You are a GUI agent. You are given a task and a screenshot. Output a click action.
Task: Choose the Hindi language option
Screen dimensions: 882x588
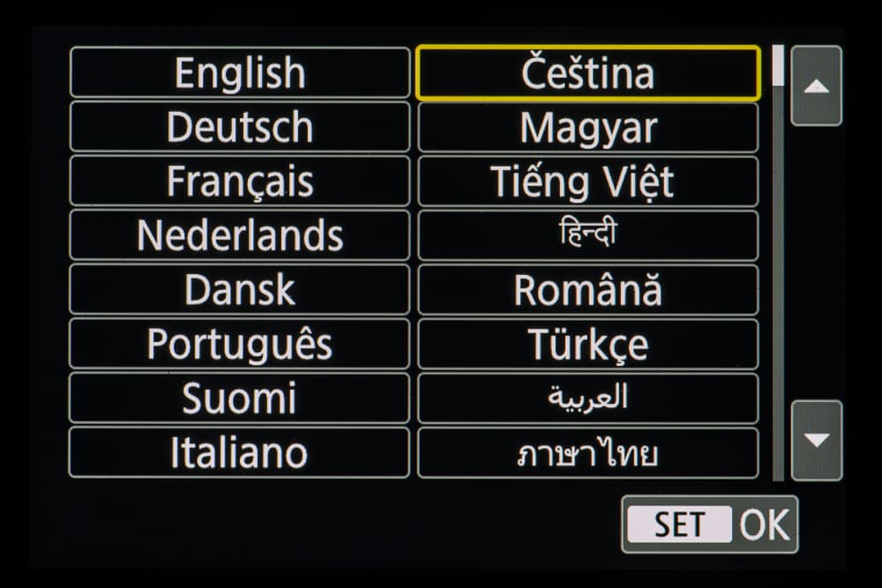coord(587,235)
